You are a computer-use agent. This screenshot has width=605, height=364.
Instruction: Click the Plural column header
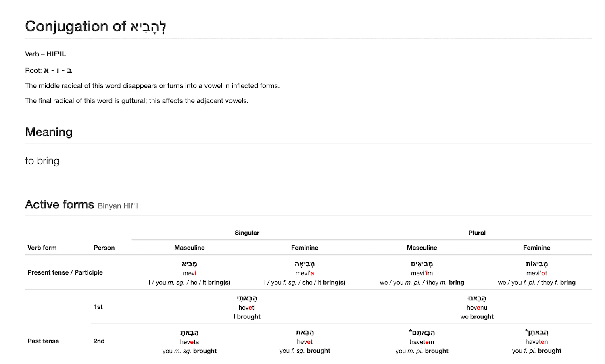477,233
